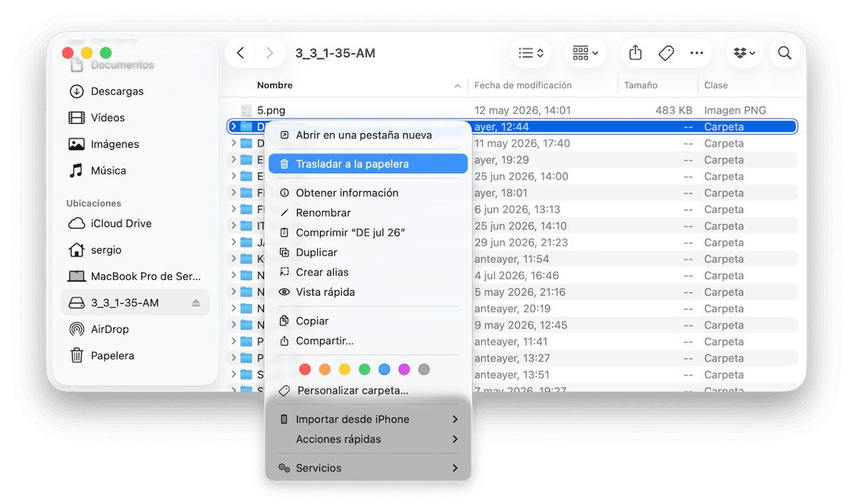Click the 3_3_1-35-AM drive icon in sidebar
Viewport: 853px width, 504px height.
click(76, 303)
